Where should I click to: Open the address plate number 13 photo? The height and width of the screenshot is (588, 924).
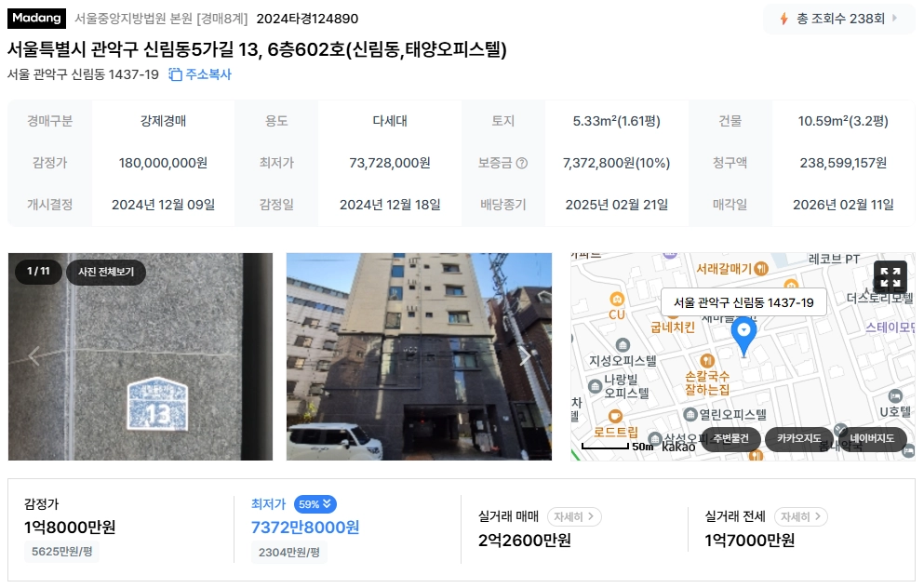pos(141,356)
